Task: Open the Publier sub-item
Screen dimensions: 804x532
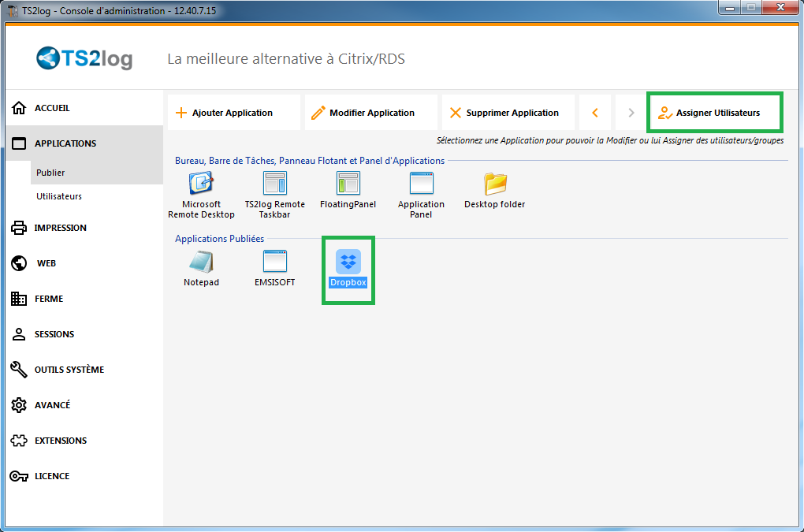Action: (x=97, y=173)
